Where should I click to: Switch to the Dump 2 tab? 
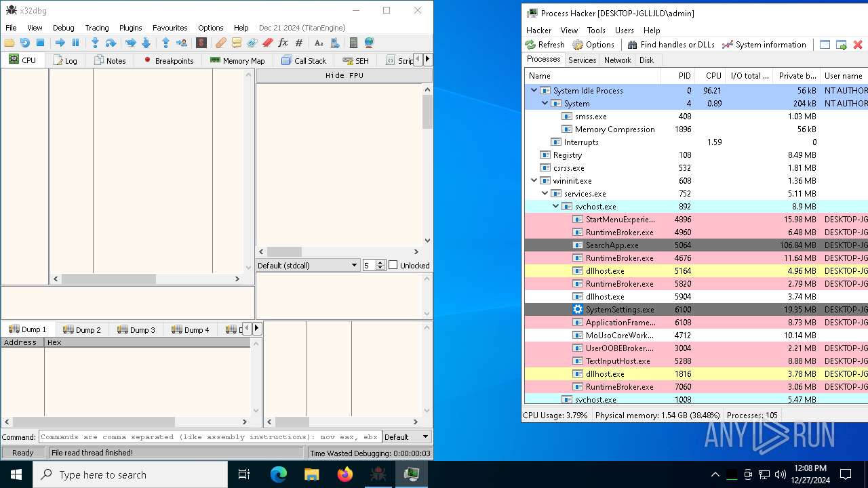[x=81, y=329]
